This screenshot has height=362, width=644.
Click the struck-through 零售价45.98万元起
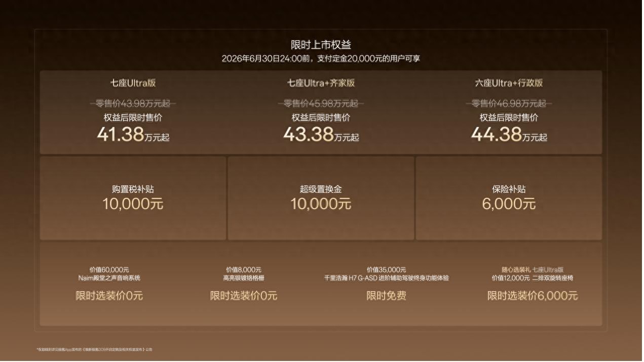click(x=321, y=104)
